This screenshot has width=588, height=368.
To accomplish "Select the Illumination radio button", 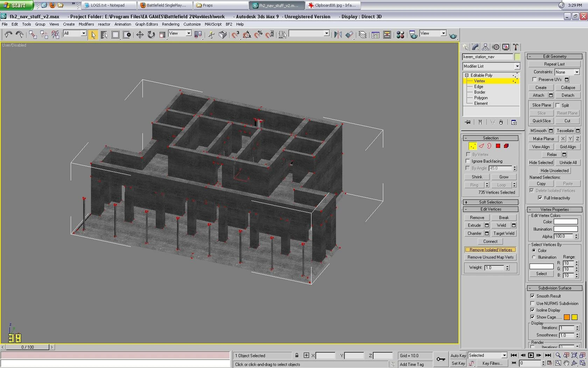I will pos(534,257).
